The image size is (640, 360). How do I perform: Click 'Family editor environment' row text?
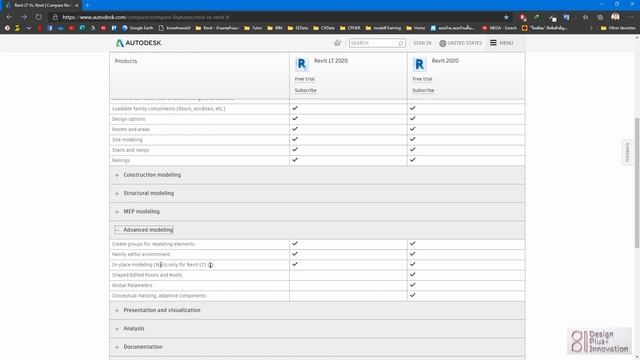(141, 254)
